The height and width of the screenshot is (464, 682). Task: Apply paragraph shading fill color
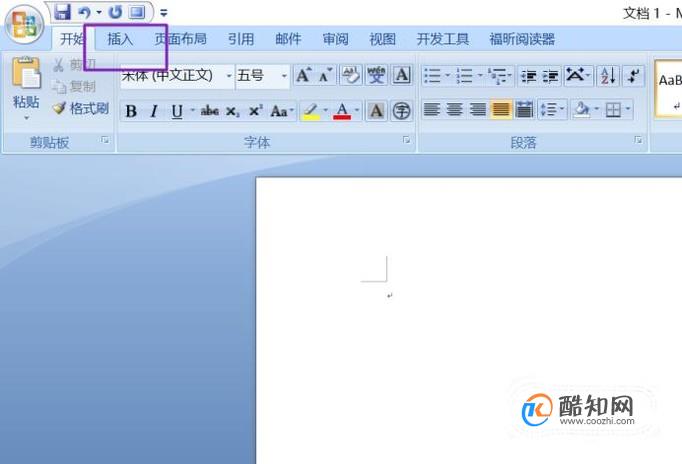click(581, 110)
